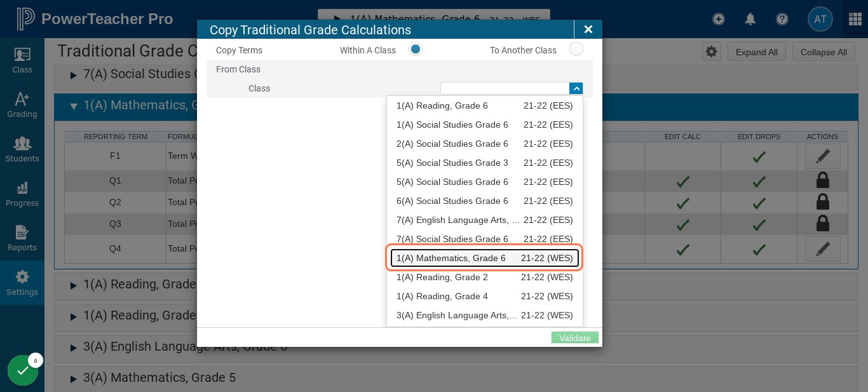Expand the 3(A) Mathematics, Grade 5 section

click(74, 379)
